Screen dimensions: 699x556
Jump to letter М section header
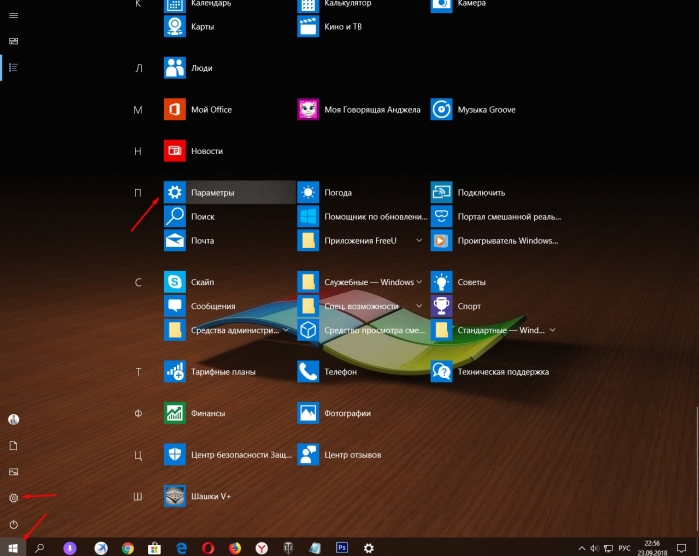coord(138,110)
